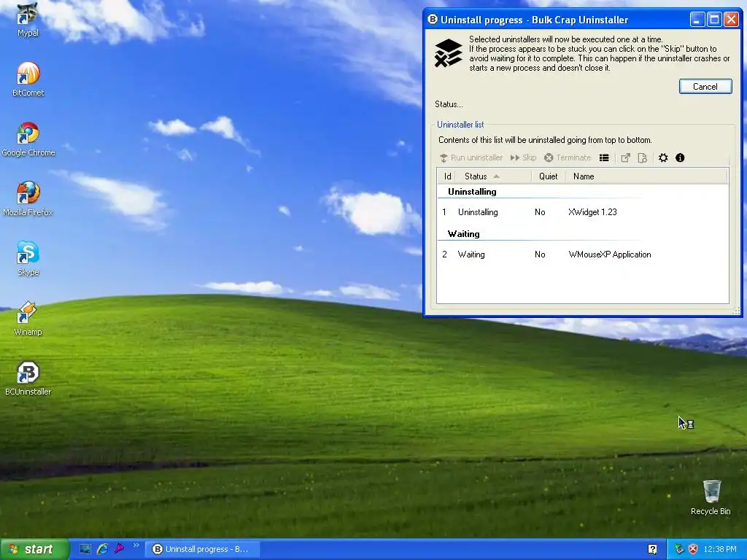Click the help question mark tray icon
The image size is (747, 560).
point(652,549)
